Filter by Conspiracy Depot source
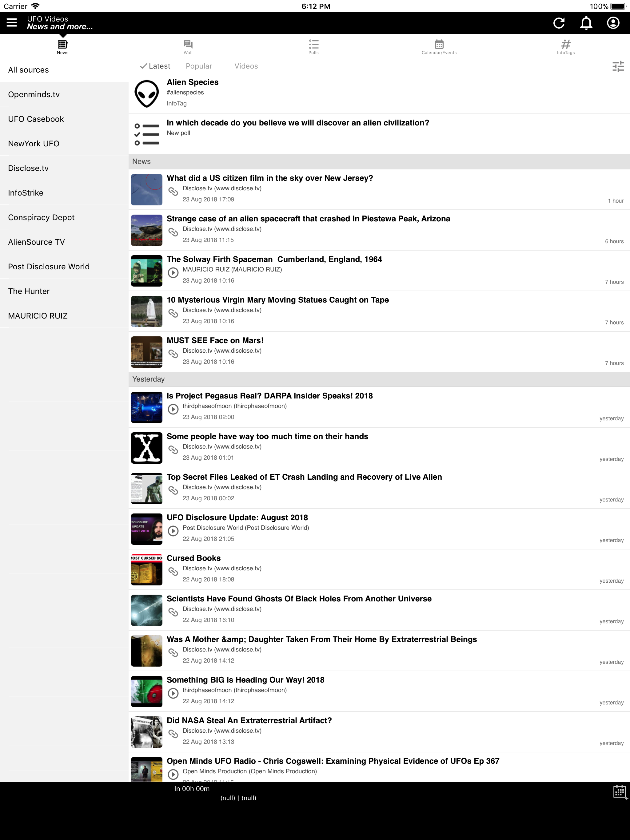The image size is (630, 840). point(64,218)
